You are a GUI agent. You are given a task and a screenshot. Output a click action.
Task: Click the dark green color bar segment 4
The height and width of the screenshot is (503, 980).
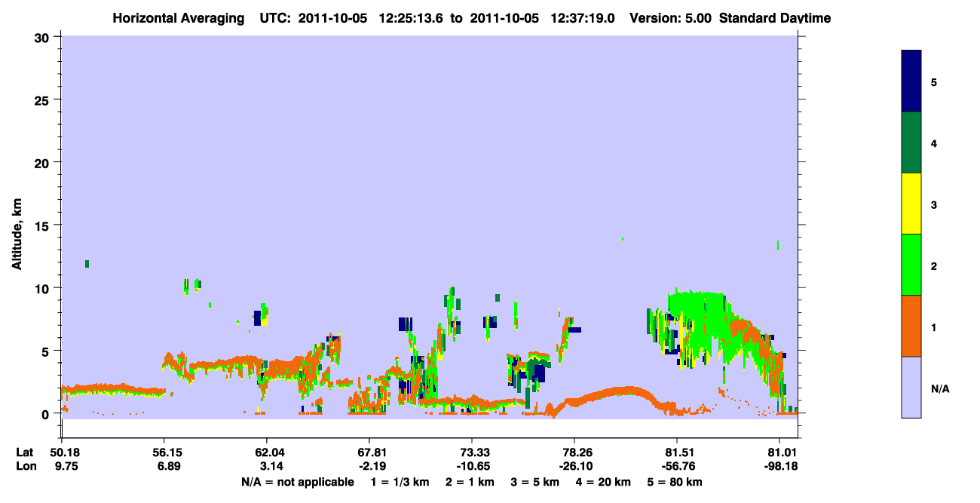coord(911,143)
